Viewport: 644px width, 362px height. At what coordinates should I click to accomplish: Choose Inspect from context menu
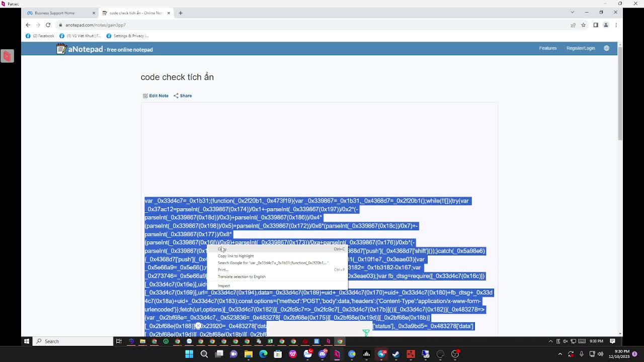click(224, 286)
